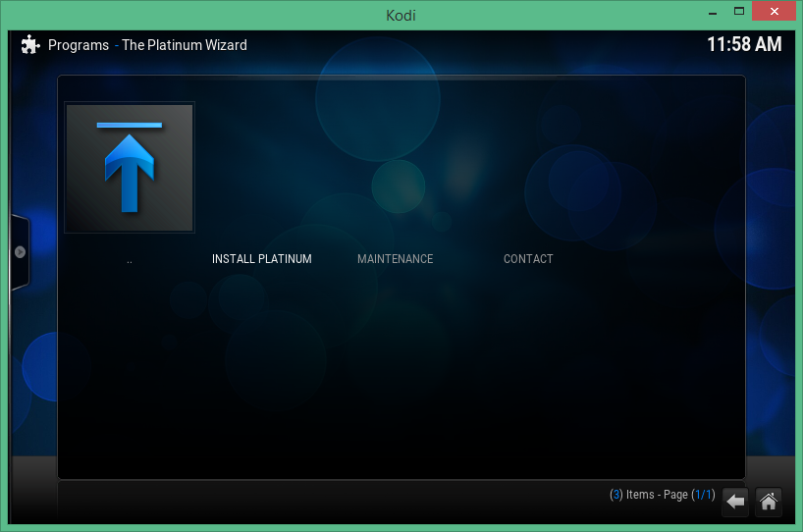Click the parent folder up-arrow thumbnail

130,168
